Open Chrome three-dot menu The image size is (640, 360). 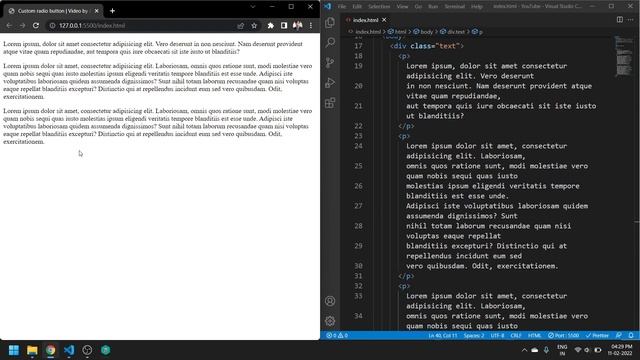point(311,25)
